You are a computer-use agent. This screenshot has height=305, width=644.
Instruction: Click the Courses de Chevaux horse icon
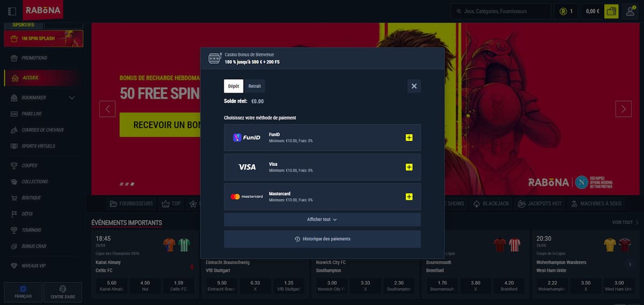14,130
